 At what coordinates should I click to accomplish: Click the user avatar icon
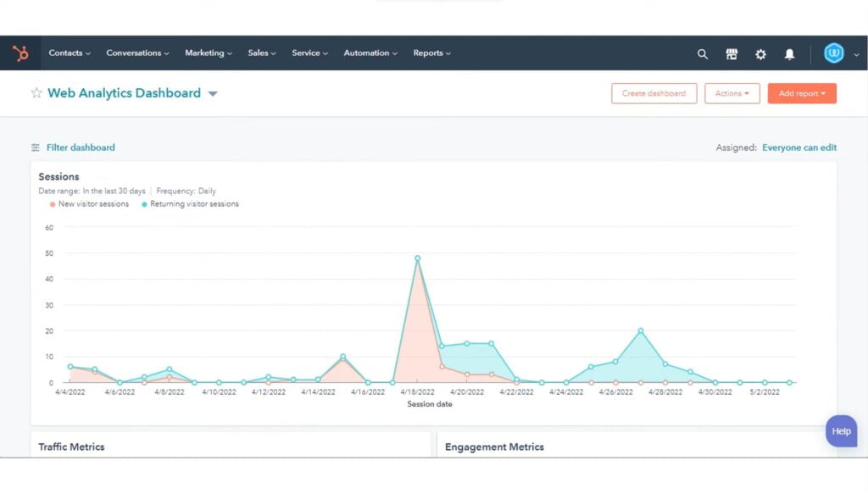834,53
